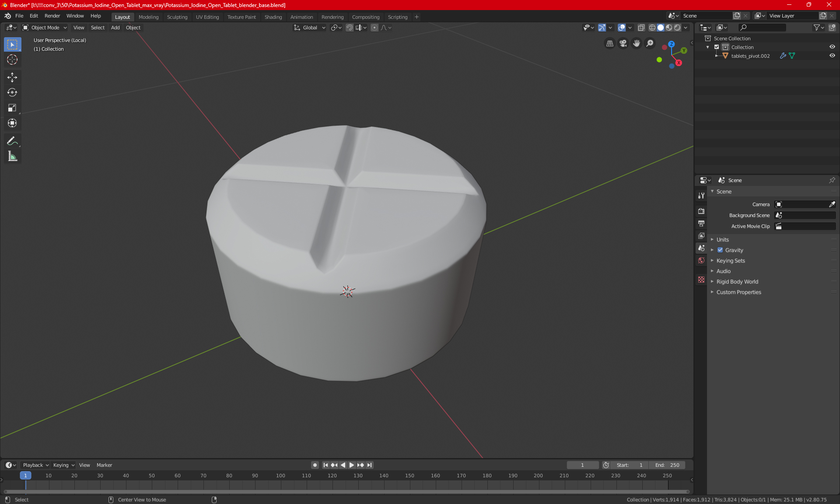Expand the Units panel

(723, 240)
